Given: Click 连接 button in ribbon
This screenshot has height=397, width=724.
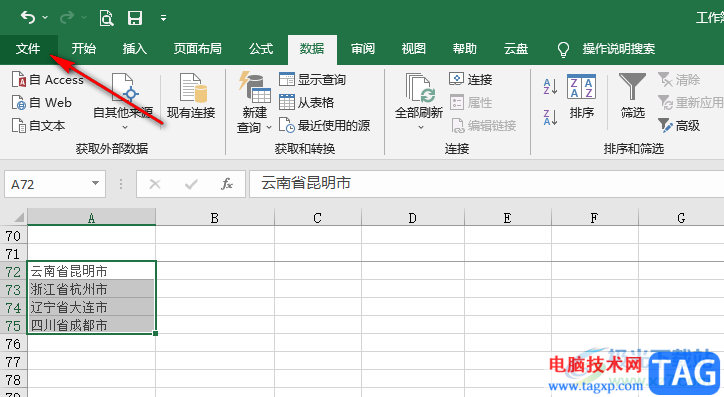Looking at the screenshot, I should pyautogui.click(x=471, y=79).
